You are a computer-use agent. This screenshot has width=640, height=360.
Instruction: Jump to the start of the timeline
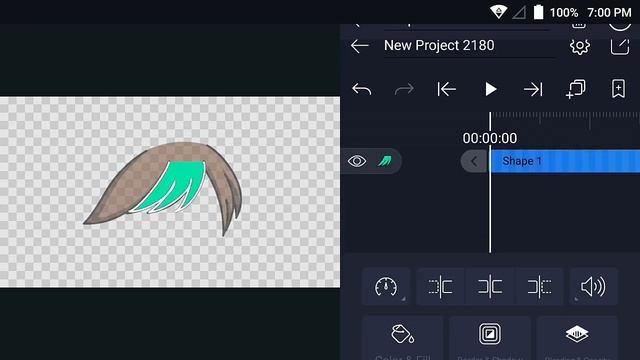[x=447, y=89]
